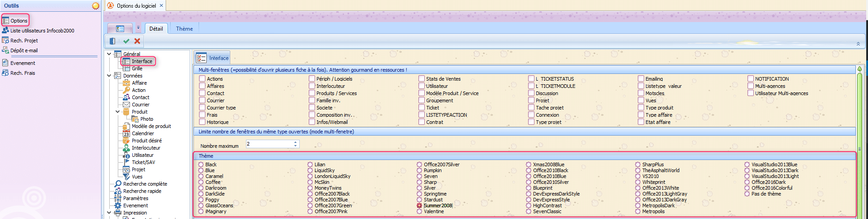Viewport: 868px width, 219px height.
Task: Open Rech. Projet in the sidebar
Action: pyautogui.click(x=24, y=41)
